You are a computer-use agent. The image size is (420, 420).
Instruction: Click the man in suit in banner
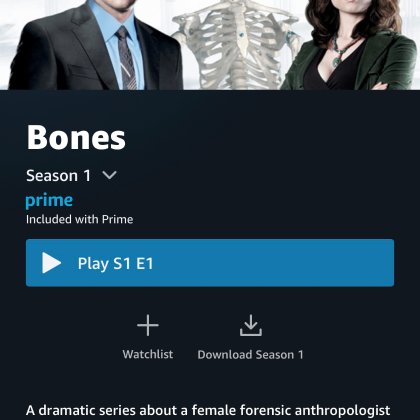(x=96, y=45)
